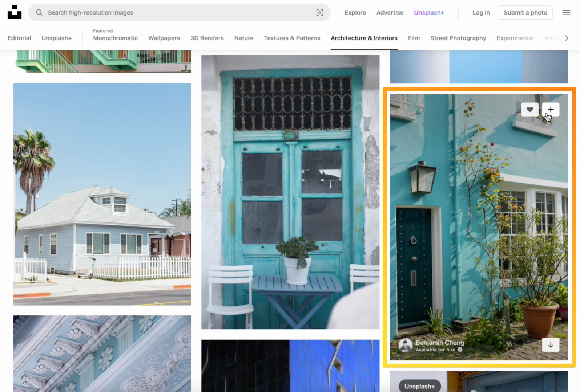Open Unsplash+ link in header
Image resolution: width=580 pixels, height=392 pixels.
(x=429, y=13)
